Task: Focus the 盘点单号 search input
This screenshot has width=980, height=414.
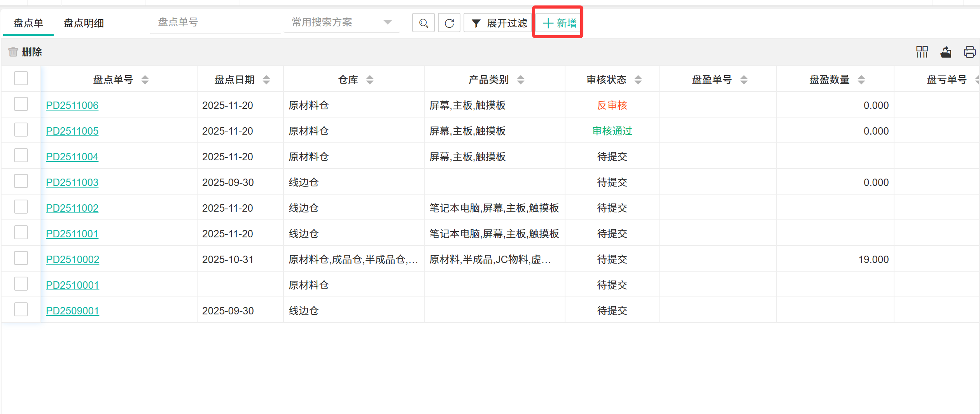Action: [215, 23]
